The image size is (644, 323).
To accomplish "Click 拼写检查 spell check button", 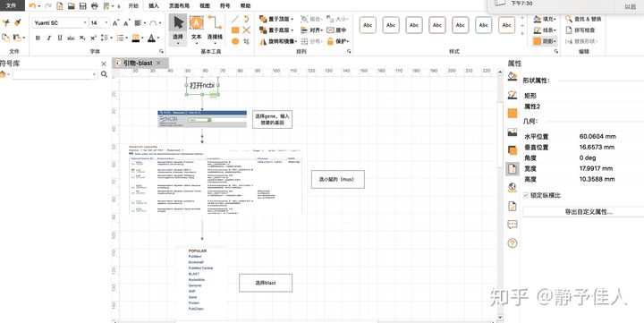I will (580, 30).
